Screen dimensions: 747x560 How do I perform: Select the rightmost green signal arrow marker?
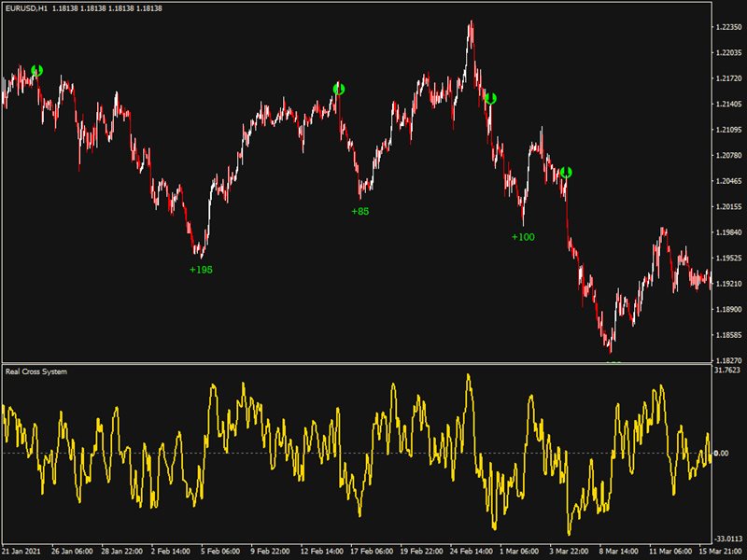point(566,172)
